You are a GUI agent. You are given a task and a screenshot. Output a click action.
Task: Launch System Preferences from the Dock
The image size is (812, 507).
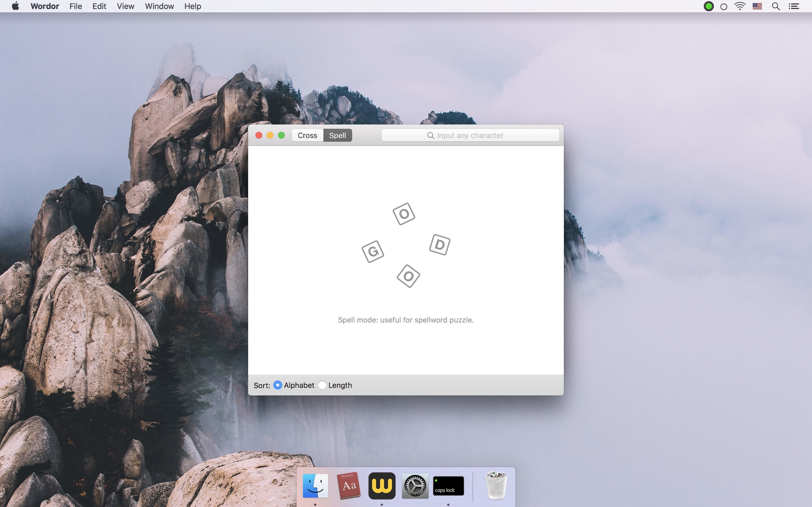coord(415,486)
